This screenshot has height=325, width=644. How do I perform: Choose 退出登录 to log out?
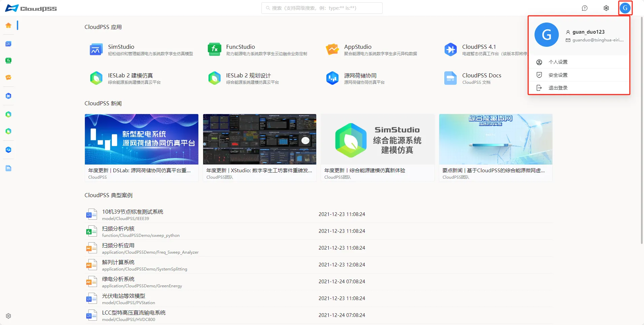(579, 88)
